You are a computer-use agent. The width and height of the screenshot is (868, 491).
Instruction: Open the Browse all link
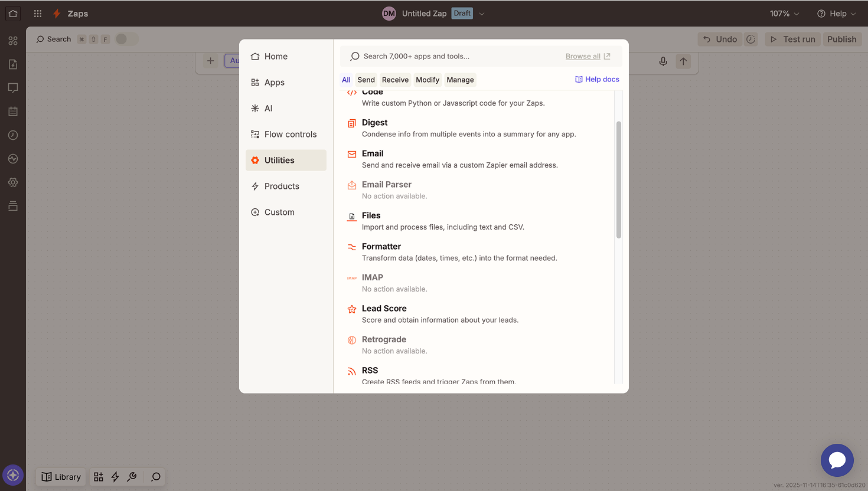tap(588, 56)
